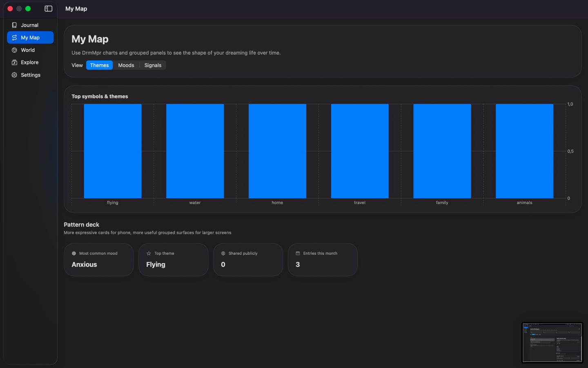Click the travel bar in the chart
588x368 pixels.
tap(360, 151)
